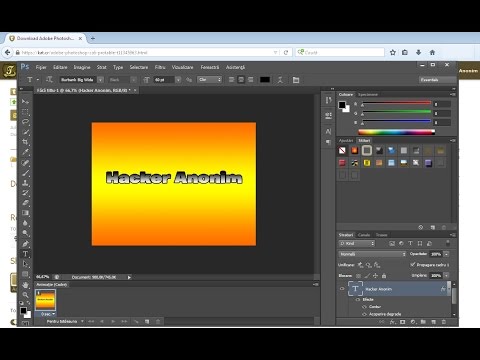Image resolution: width=480 pixels, height=360 pixels.
Task: Open the font family dropdown arrow
Action: (100, 80)
